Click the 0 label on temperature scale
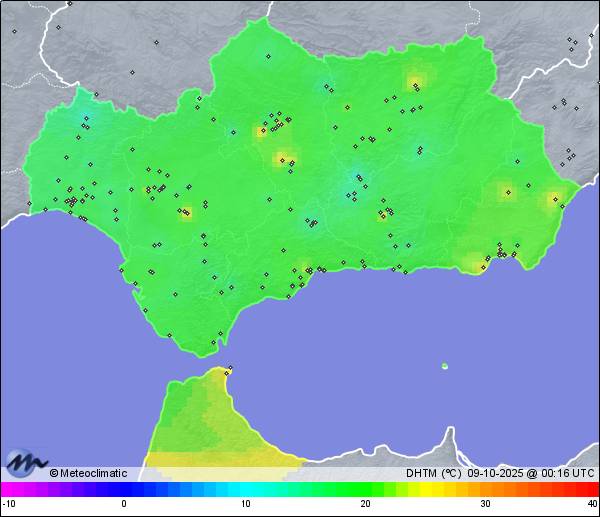The width and height of the screenshot is (600, 517). pos(124,504)
